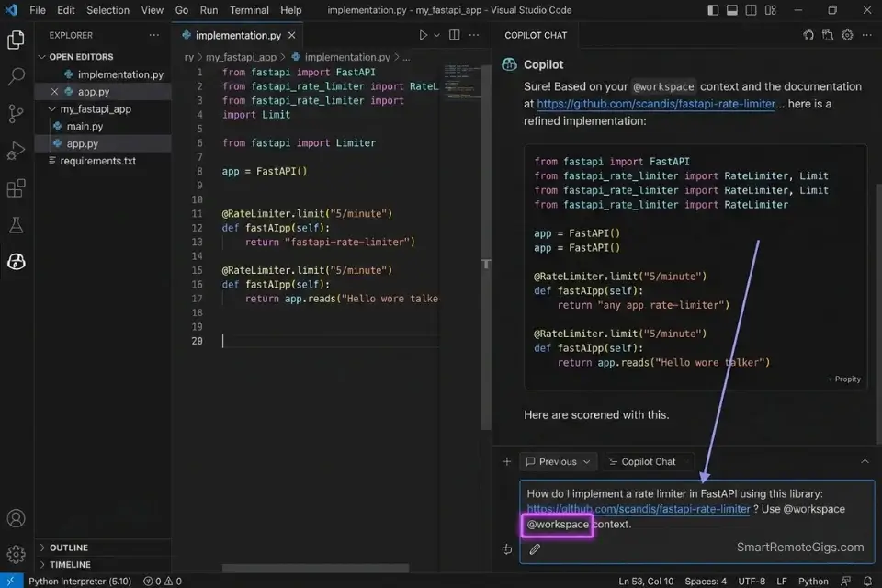Select the Spaces: 4 indentation setting
Viewport: 882px width, 588px height.
point(706,581)
